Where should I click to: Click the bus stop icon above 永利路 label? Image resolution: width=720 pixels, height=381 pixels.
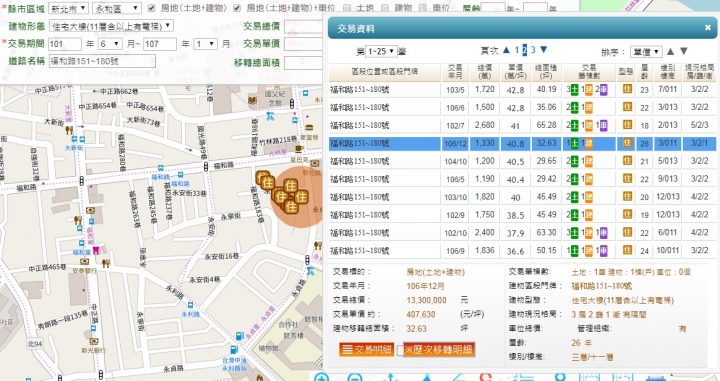pos(190,305)
